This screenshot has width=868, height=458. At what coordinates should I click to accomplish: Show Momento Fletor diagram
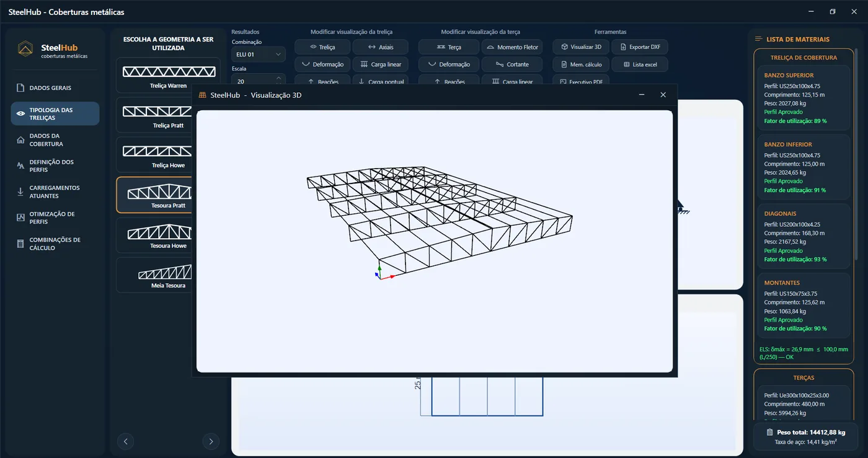click(x=512, y=47)
